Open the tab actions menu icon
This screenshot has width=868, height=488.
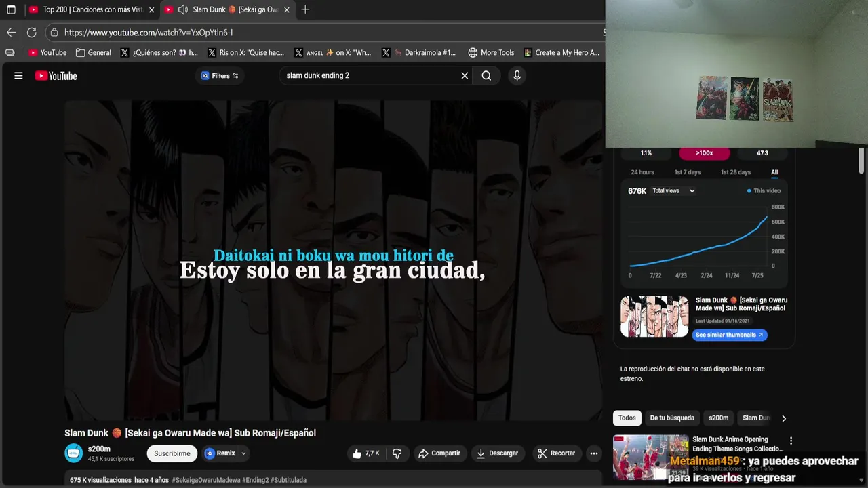(x=11, y=9)
